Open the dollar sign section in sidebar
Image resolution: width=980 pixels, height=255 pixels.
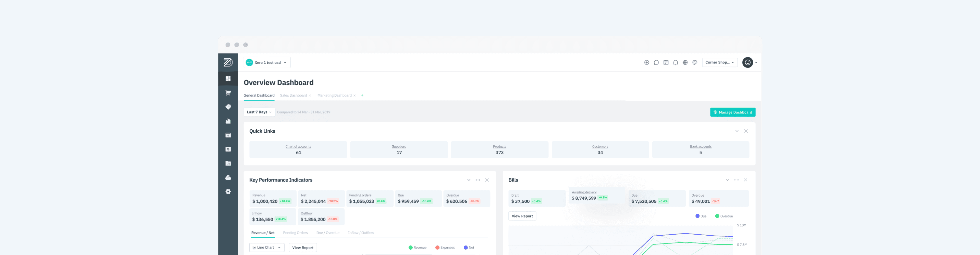228,149
